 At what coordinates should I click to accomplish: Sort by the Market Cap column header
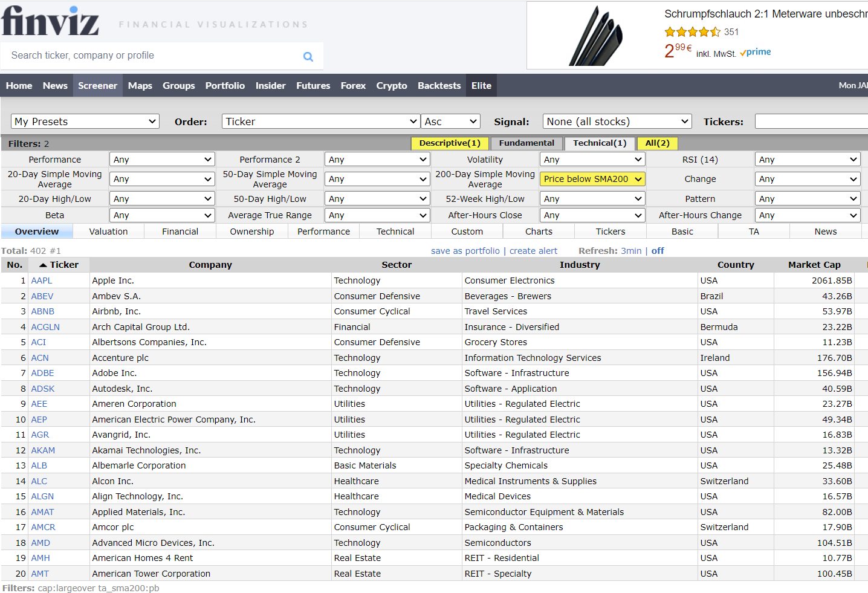[814, 265]
